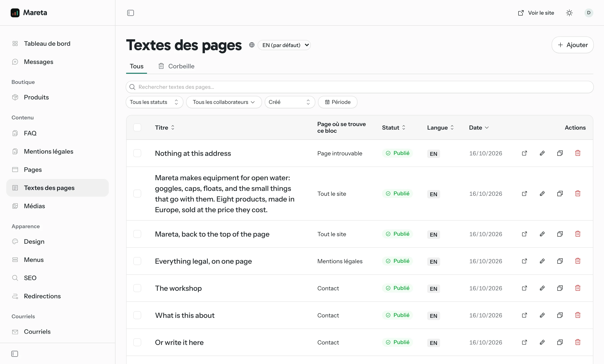Image resolution: width=604 pixels, height=364 pixels.
Task: Click the globe language icon
Action: 252,45
